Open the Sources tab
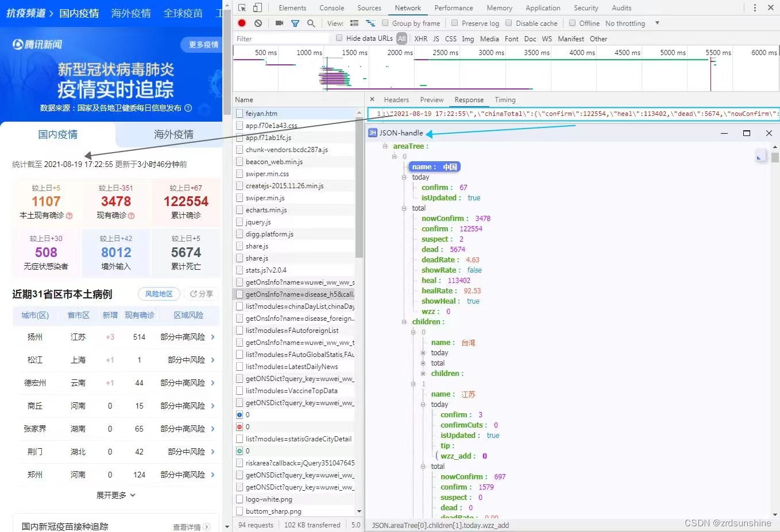Screen dimensions: 780x532 click(x=369, y=8)
